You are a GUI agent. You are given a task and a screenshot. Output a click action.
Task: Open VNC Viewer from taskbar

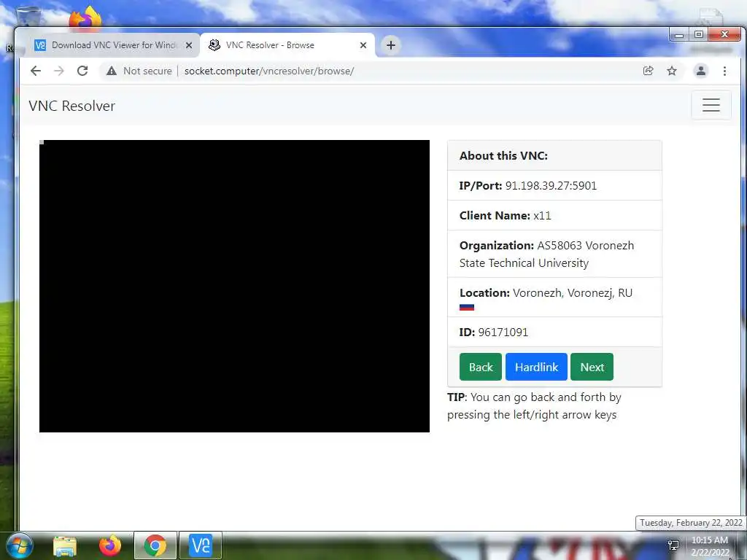point(201,545)
